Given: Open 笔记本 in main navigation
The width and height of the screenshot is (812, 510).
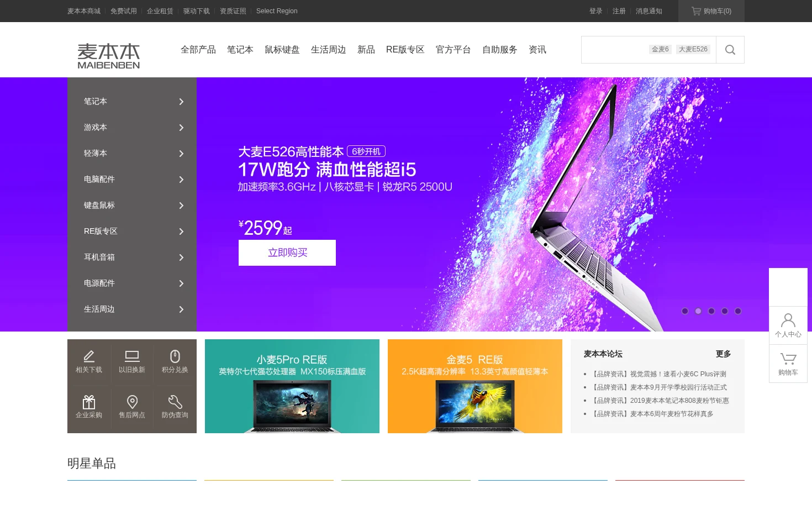Looking at the screenshot, I should pyautogui.click(x=240, y=50).
